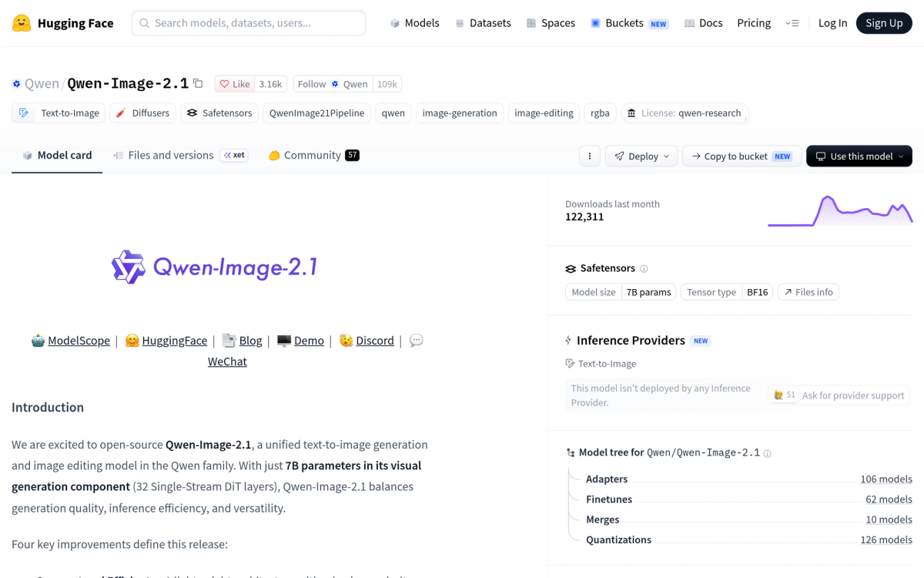This screenshot has height=578, width=924.
Task: Open the three-dot more options menu
Action: click(589, 156)
